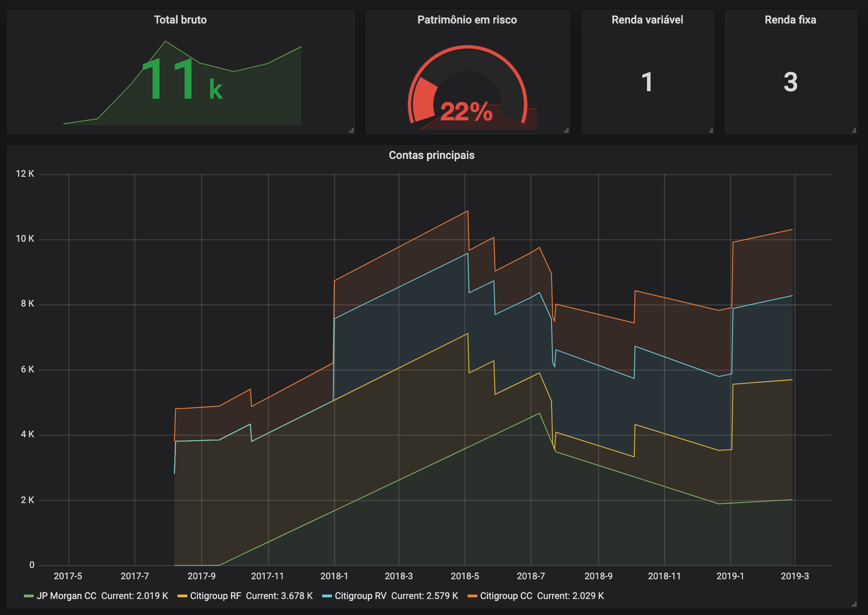Screen dimensions: 868x615
Task: Click the 2018-7 x-axis label
Action: click(x=531, y=576)
